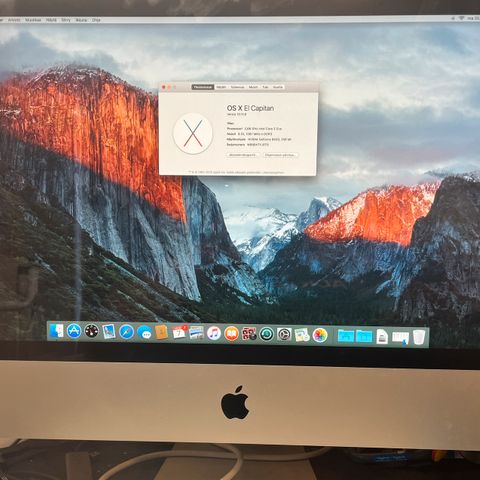Click the System Report button
480x480 pixels.
click(x=243, y=155)
